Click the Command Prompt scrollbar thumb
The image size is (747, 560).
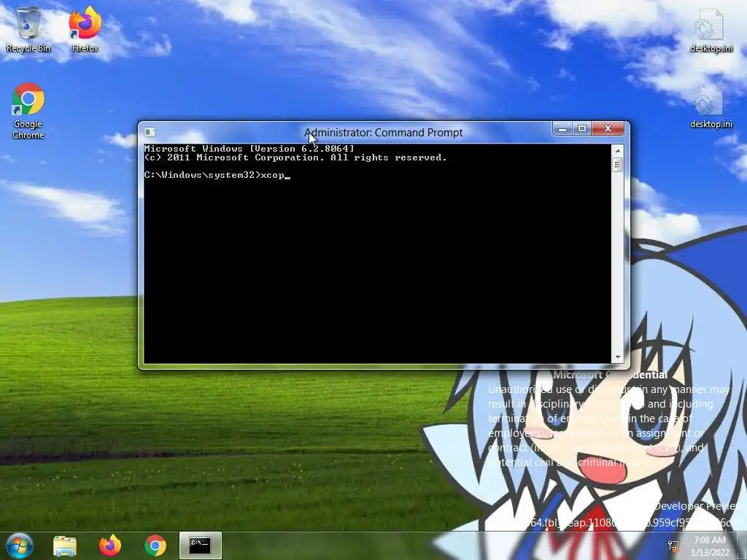tap(618, 165)
